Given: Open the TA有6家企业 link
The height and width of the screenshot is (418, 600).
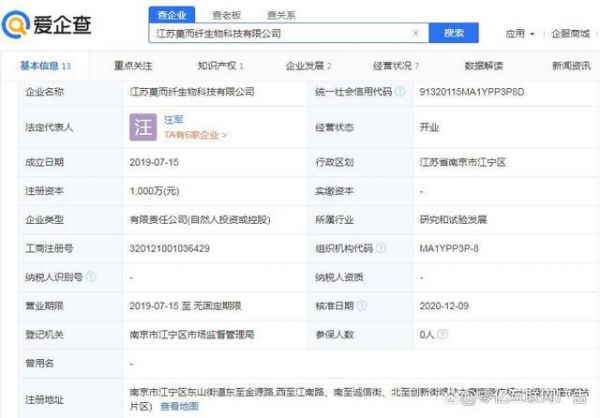Looking at the screenshot, I should [x=195, y=135].
